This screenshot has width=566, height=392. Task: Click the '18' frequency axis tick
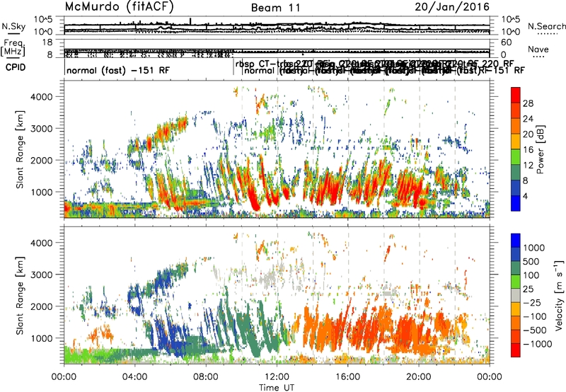47,42
